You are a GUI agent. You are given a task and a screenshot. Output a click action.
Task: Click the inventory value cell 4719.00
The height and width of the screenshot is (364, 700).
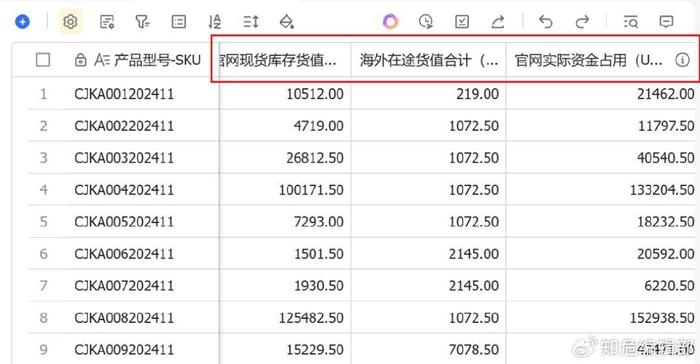(x=285, y=126)
